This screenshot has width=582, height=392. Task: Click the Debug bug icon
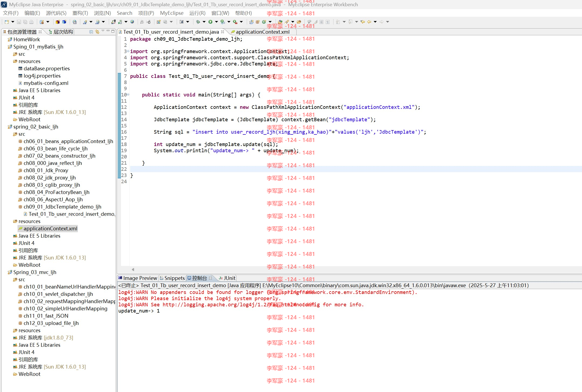click(x=198, y=22)
